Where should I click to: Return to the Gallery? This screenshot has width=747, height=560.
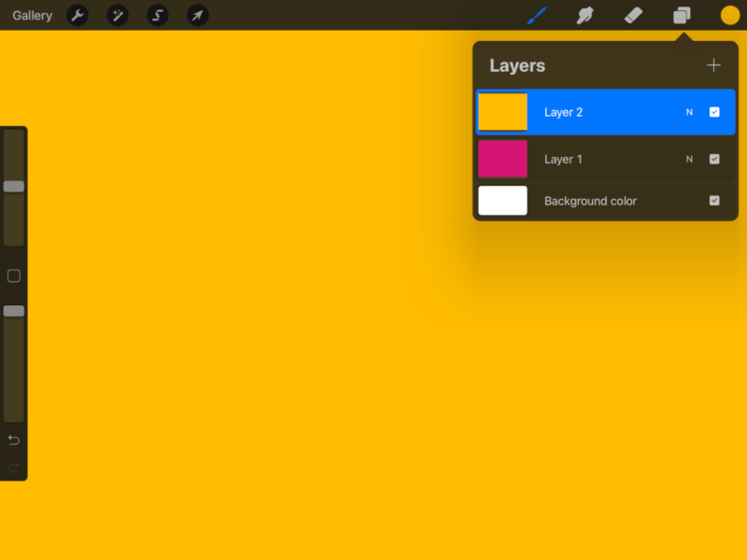[x=32, y=15]
